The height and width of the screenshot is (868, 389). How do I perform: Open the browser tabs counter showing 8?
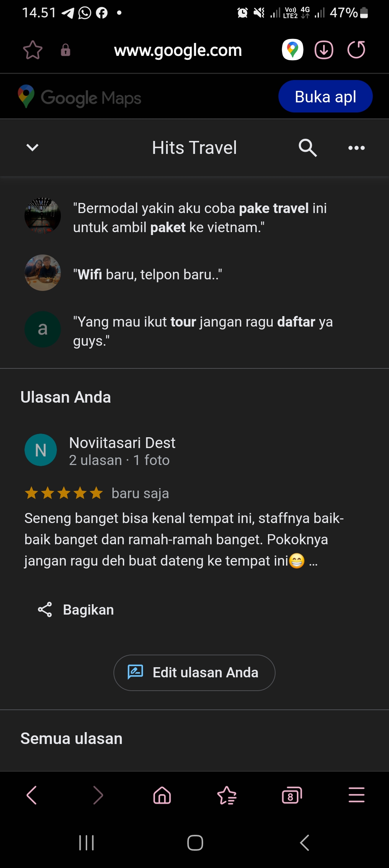click(x=292, y=795)
